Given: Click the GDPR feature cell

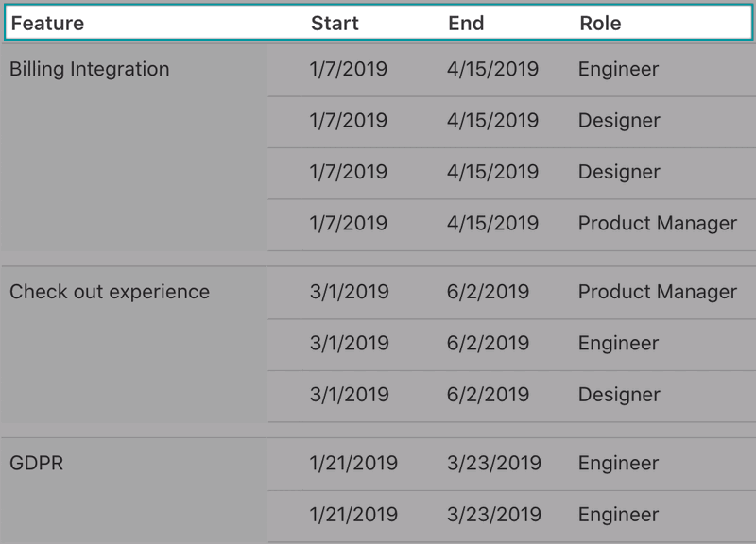Looking at the screenshot, I should [x=36, y=464].
